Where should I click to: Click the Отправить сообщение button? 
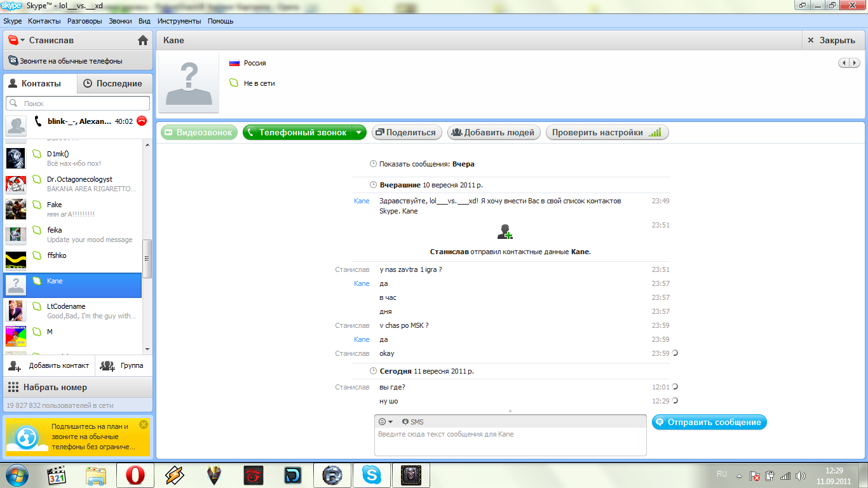(709, 422)
